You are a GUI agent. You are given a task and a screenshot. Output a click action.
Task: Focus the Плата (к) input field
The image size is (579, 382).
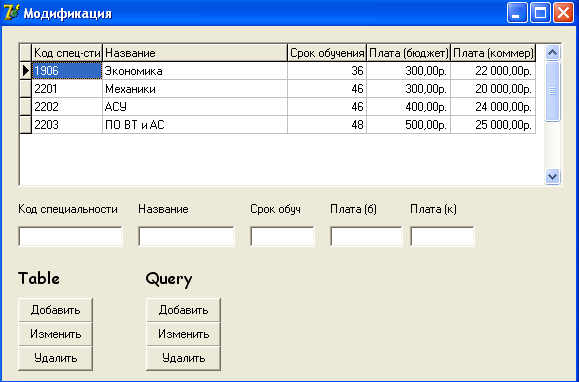click(442, 236)
